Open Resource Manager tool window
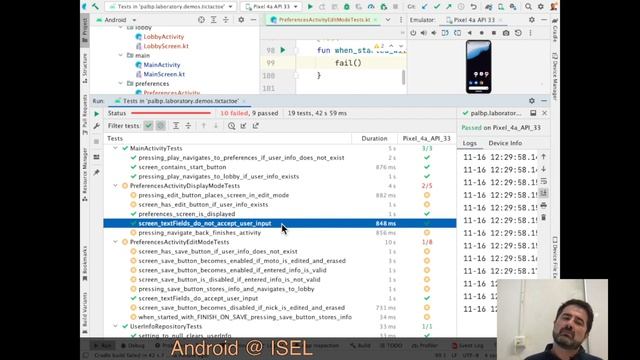This screenshot has width=640, height=360. coord(85,175)
